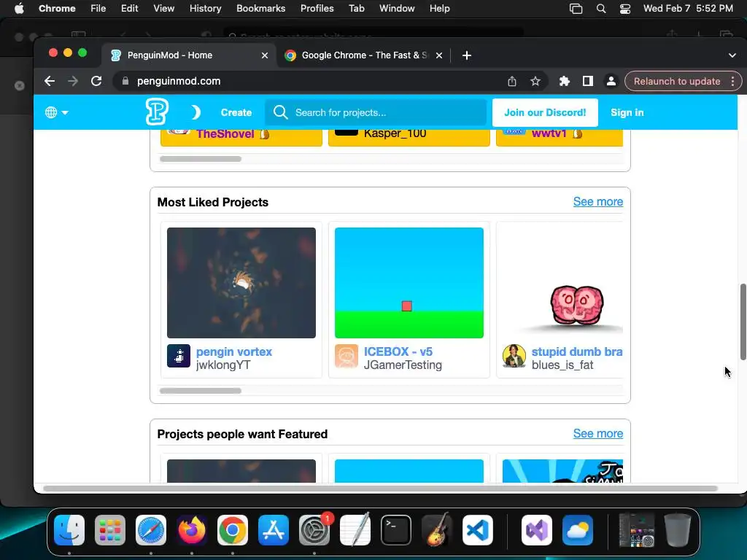Focus the Search for projects field

[376, 112]
